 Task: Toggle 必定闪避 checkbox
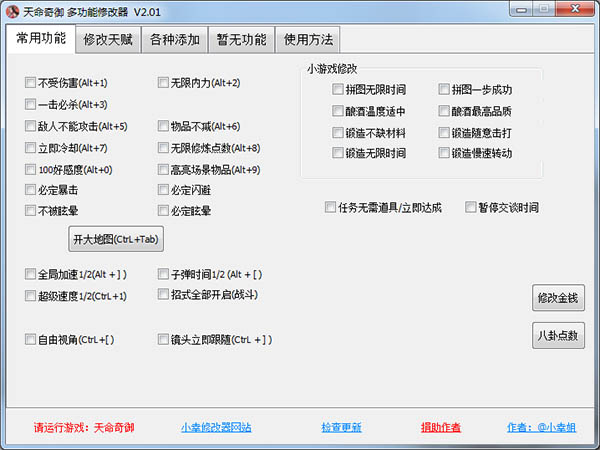coord(163,190)
